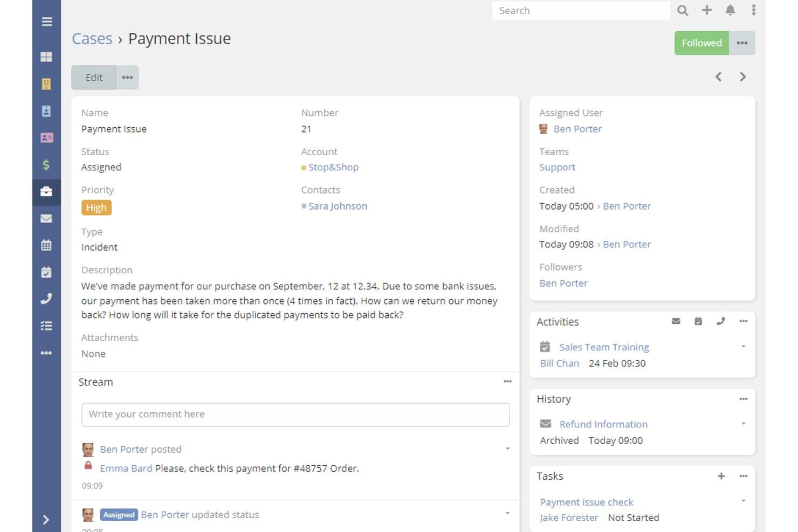This screenshot has width=798, height=532.
Task: Open Calendar icon in sidebar
Action: (x=46, y=245)
